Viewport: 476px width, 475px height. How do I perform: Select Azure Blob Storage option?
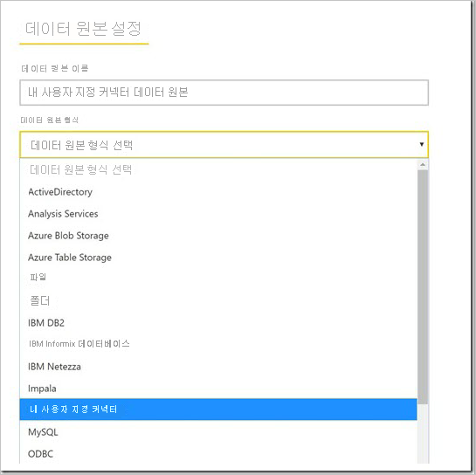(x=218, y=236)
